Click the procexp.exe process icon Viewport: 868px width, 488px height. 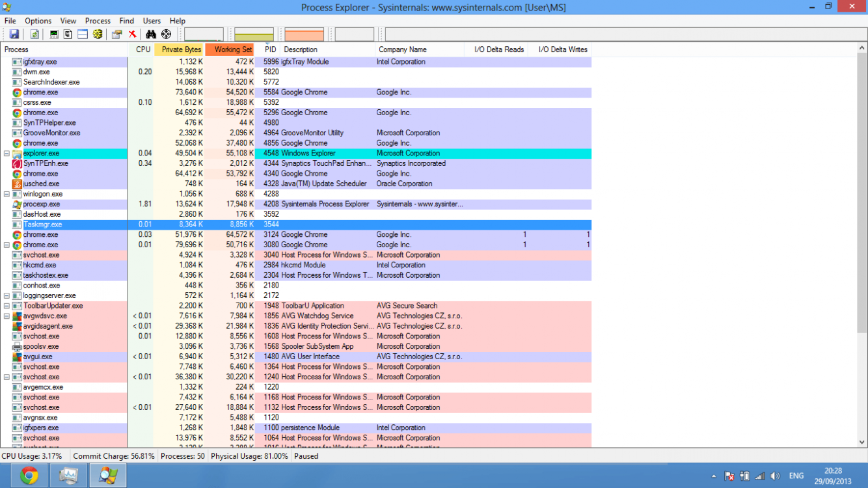tap(18, 204)
